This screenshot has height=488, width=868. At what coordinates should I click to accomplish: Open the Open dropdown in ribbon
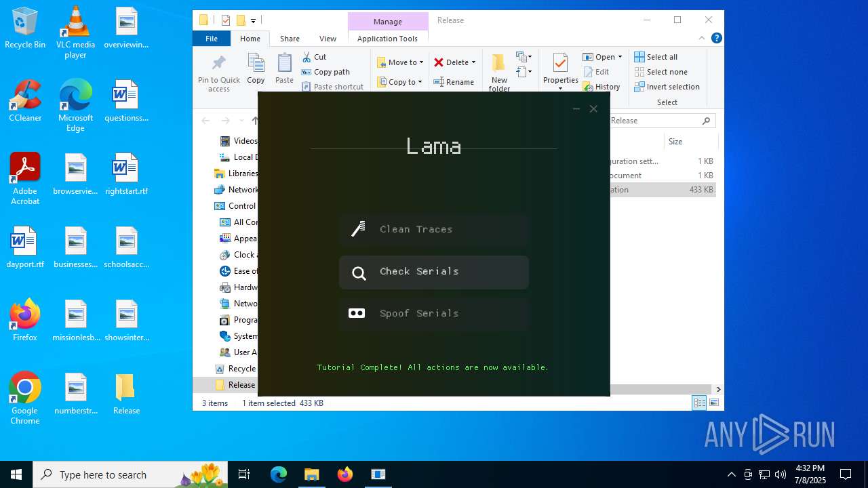[x=602, y=57]
